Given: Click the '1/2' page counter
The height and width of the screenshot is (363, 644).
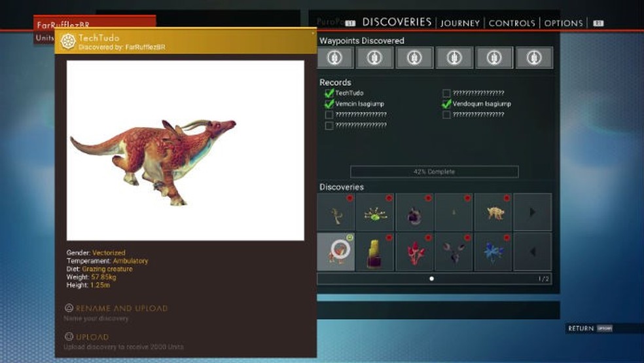Looking at the screenshot, I should click(x=543, y=278).
